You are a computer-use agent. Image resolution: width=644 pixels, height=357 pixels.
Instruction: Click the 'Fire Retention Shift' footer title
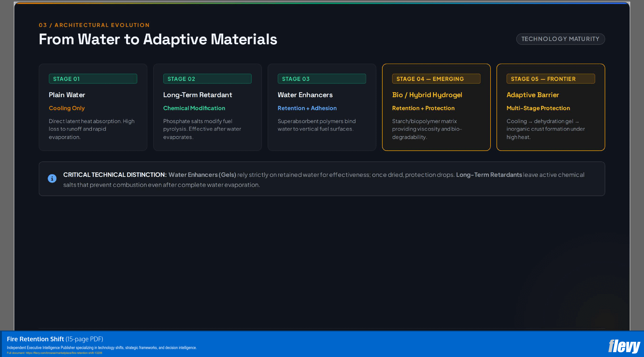click(x=35, y=339)
